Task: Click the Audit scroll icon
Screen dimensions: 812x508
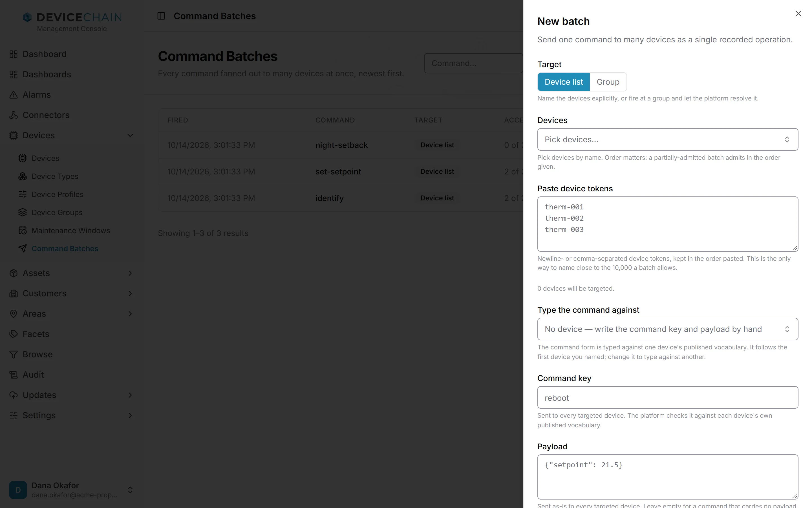Action: tap(14, 375)
